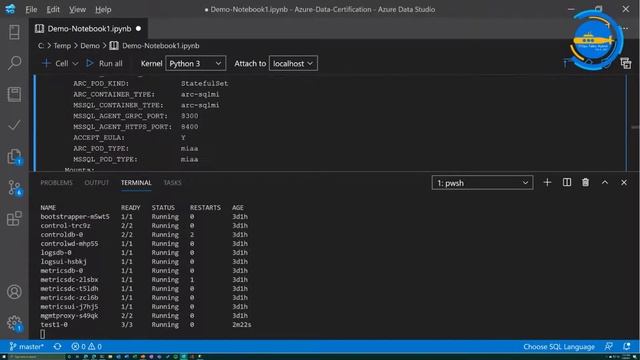Click the Run all button label

pos(111,63)
